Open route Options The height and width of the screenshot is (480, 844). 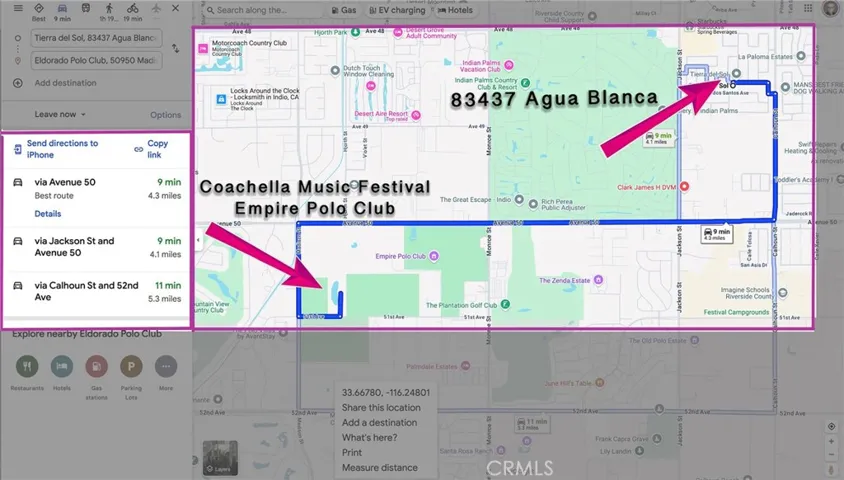click(165, 115)
